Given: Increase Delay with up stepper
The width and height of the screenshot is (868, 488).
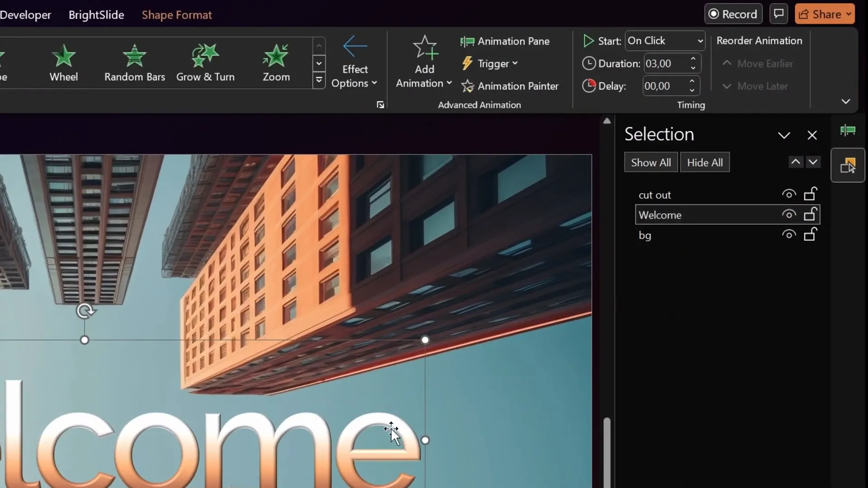Looking at the screenshot, I should [x=692, y=81].
